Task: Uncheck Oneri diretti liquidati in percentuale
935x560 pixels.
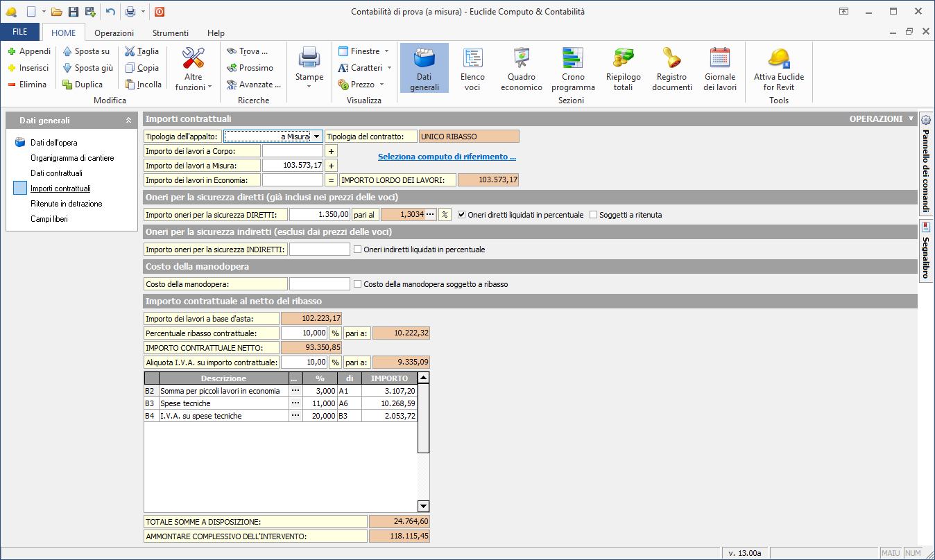Action: click(462, 215)
